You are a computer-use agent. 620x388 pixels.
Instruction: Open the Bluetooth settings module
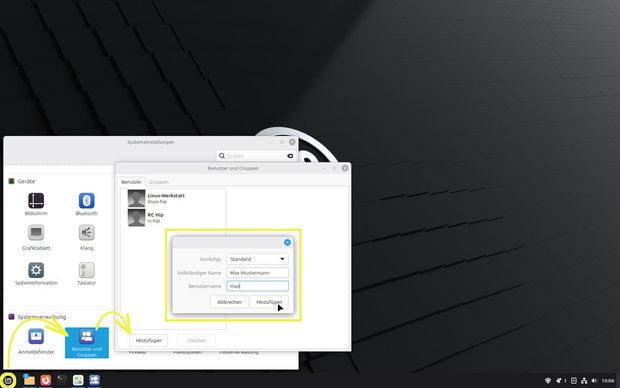click(87, 204)
